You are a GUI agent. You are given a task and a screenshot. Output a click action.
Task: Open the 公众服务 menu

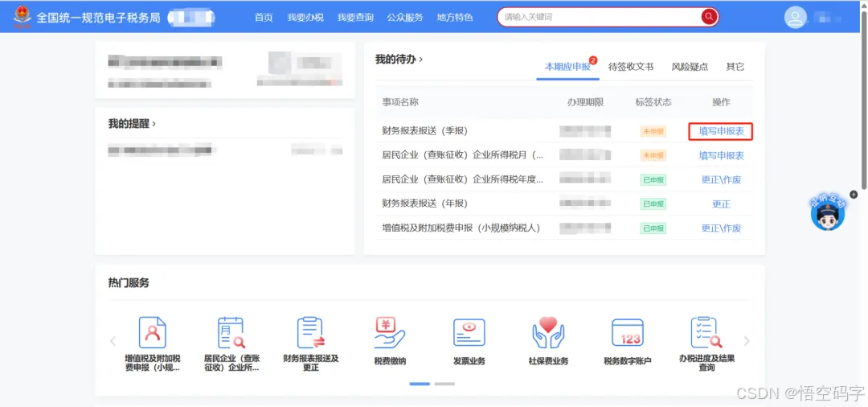point(404,17)
